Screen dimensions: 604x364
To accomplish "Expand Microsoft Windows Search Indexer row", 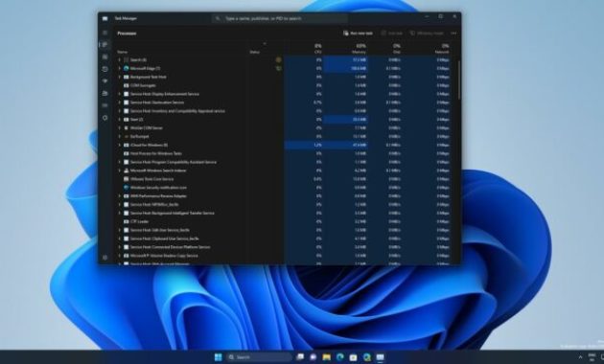I will pyautogui.click(x=120, y=171).
